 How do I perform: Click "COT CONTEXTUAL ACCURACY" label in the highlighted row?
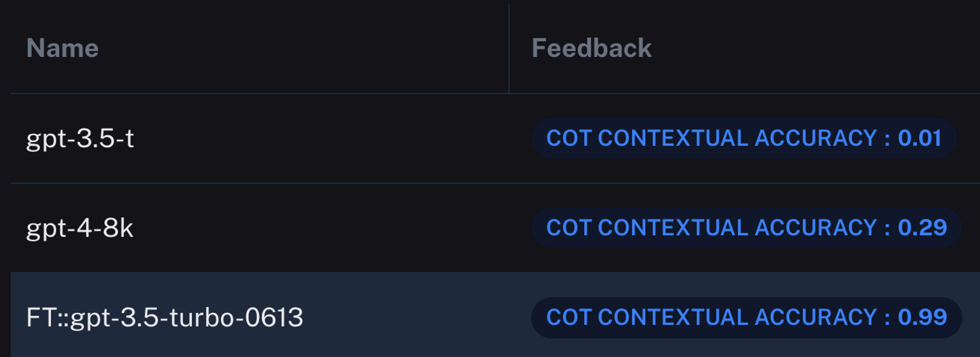tap(711, 317)
